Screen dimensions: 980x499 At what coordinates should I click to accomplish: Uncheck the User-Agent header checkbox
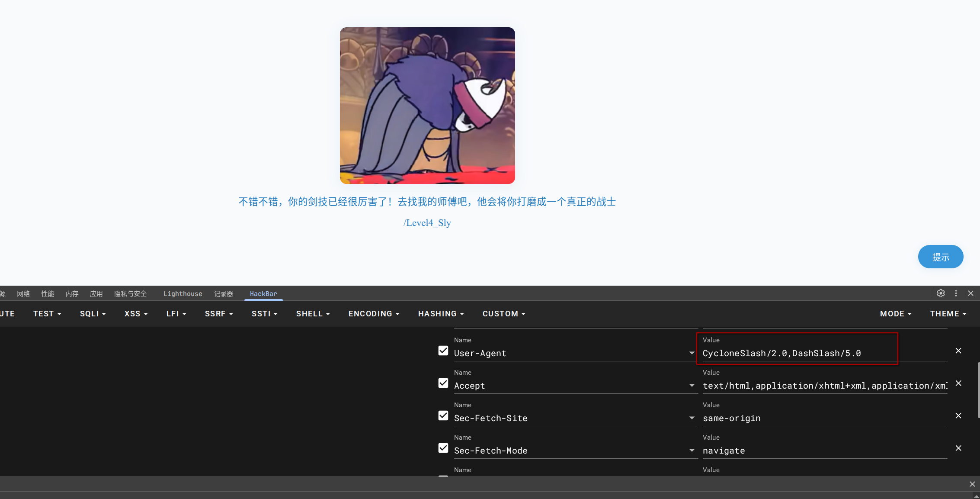443,351
